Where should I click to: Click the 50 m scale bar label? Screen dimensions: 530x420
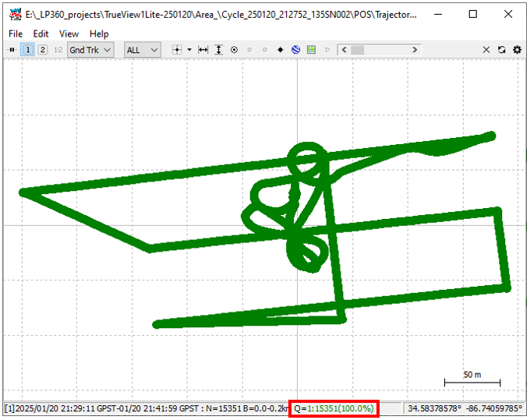pyautogui.click(x=472, y=375)
